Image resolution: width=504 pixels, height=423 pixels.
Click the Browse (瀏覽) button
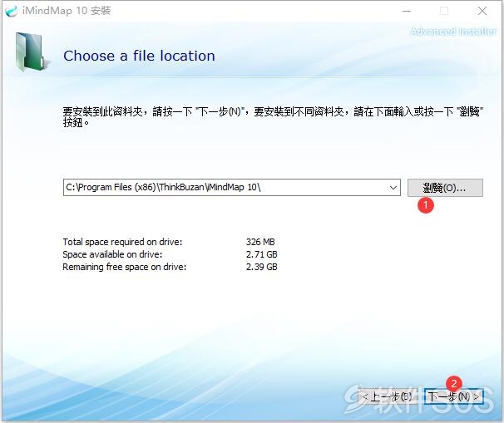(x=445, y=188)
